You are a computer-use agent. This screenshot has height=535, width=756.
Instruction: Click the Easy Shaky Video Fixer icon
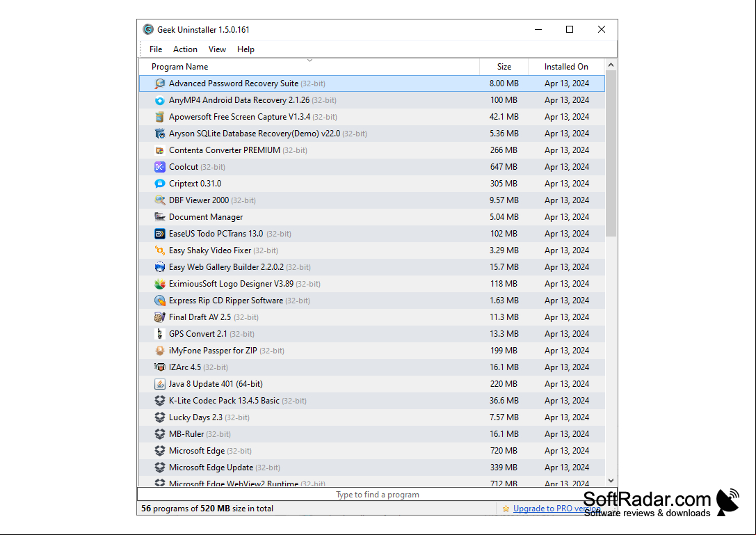[x=159, y=250]
